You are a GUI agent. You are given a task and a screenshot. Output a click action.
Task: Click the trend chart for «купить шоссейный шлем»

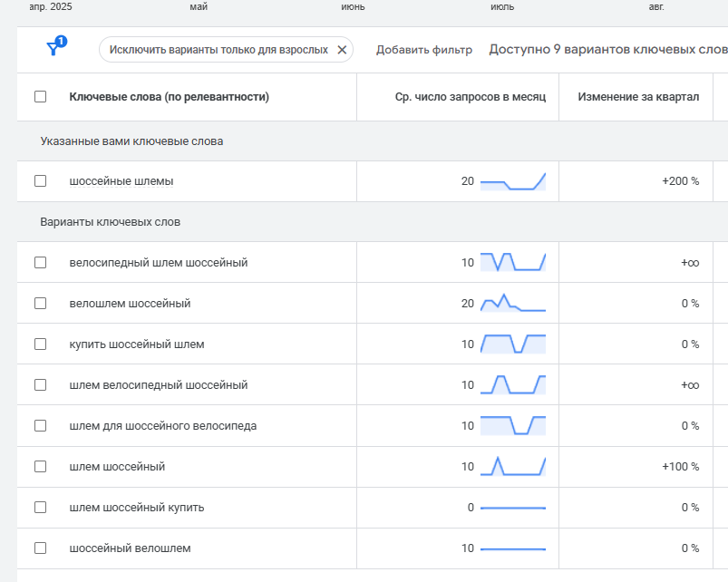(x=512, y=344)
